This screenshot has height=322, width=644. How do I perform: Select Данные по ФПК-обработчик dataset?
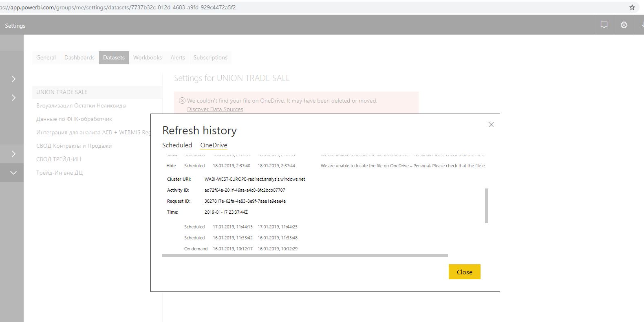pyautogui.click(x=74, y=119)
